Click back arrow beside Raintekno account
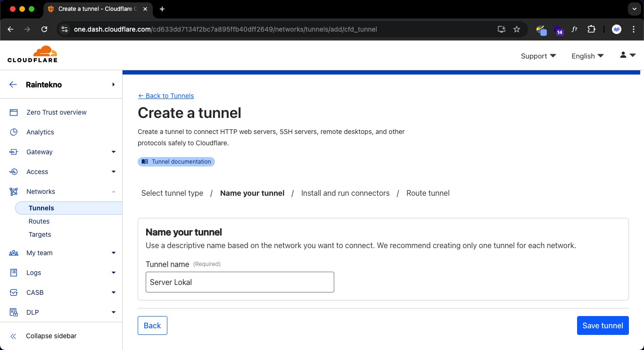 coord(13,85)
